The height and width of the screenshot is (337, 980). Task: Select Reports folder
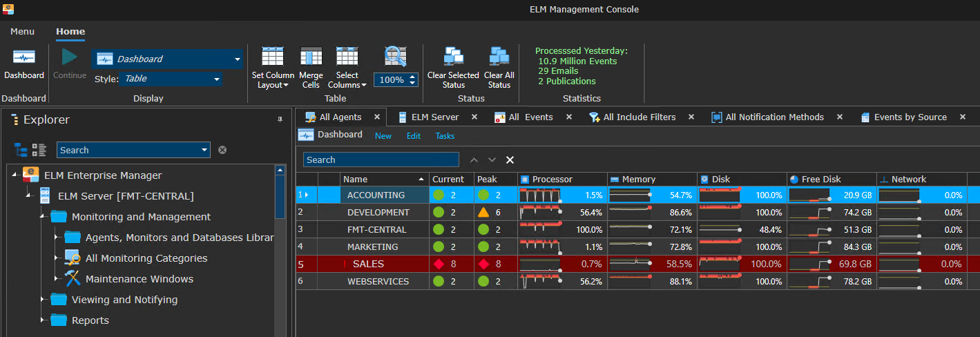click(x=90, y=320)
